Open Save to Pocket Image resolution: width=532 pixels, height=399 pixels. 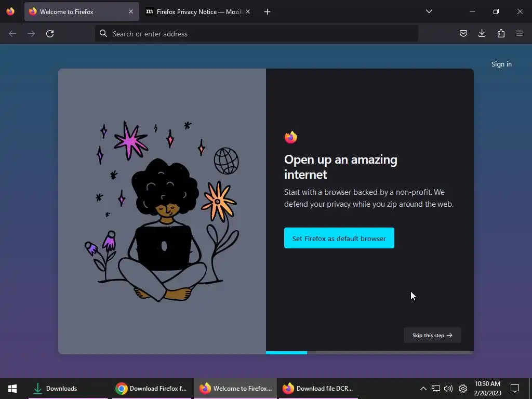coord(463,33)
